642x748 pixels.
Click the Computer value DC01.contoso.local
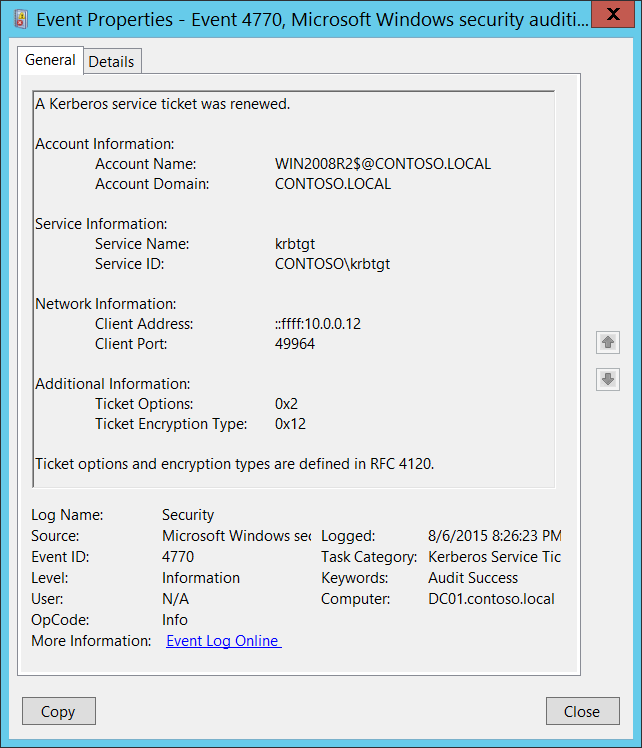pyautogui.click(x=491, y=599)
